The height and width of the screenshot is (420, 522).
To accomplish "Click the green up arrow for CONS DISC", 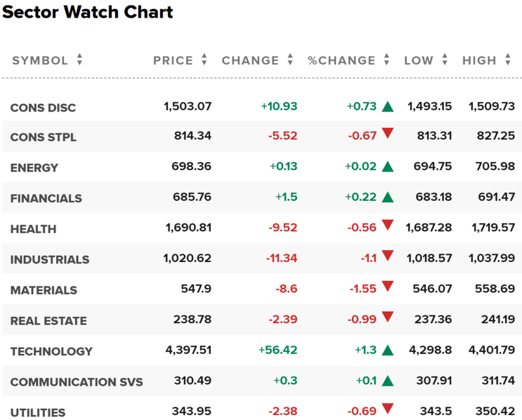I will (387, 107).
